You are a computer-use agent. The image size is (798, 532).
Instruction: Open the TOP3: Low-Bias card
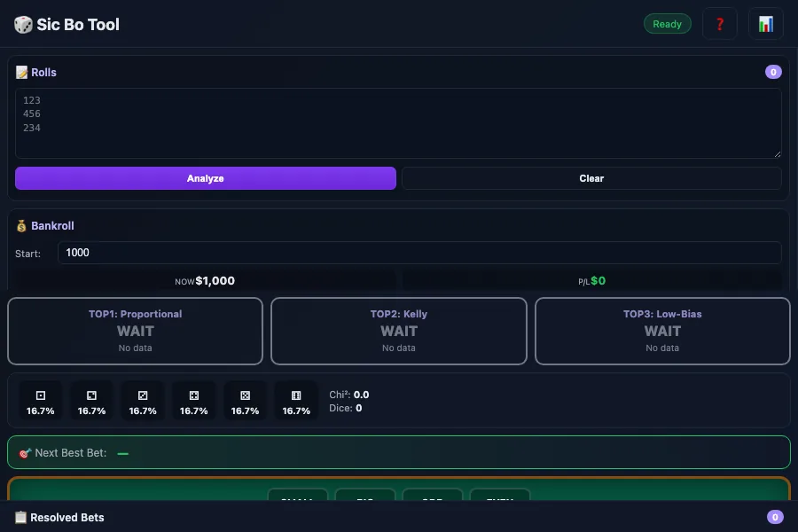point(662,331)
